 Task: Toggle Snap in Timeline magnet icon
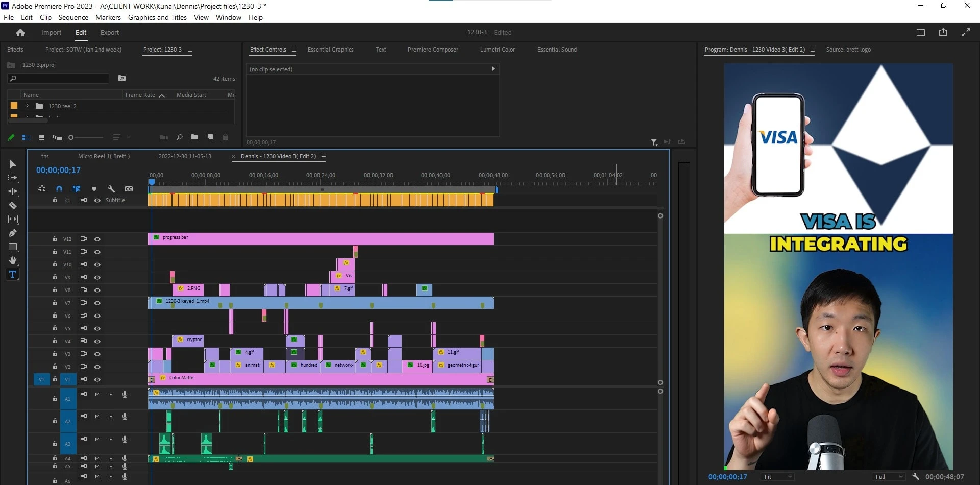coord(59,189)
